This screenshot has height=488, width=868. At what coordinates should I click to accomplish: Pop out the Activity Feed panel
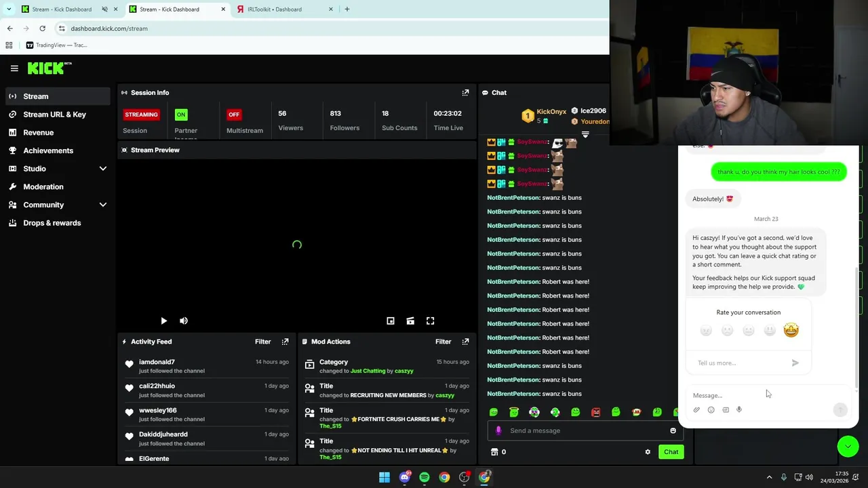[285, 342]
